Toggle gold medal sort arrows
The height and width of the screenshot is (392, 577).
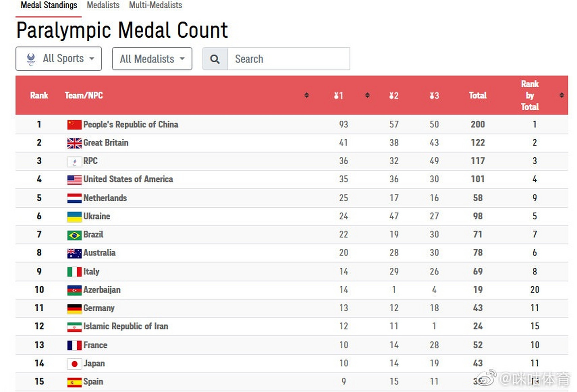click(367, 95)
